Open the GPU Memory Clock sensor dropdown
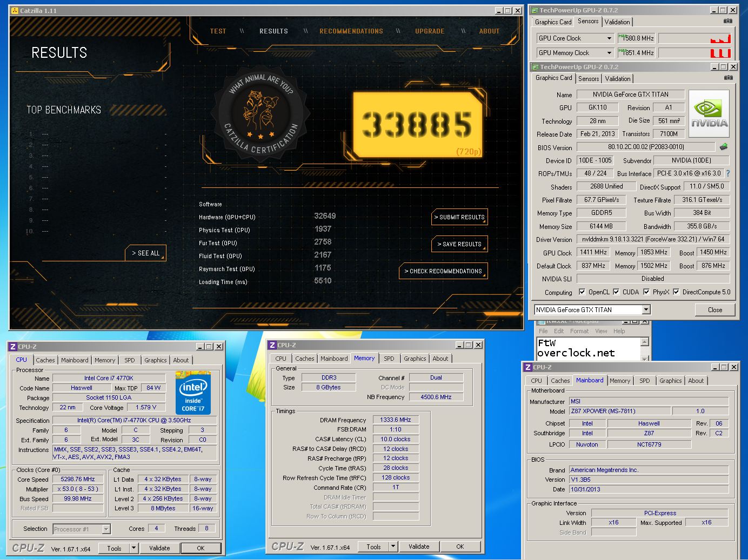 click(x=609, y=53)
